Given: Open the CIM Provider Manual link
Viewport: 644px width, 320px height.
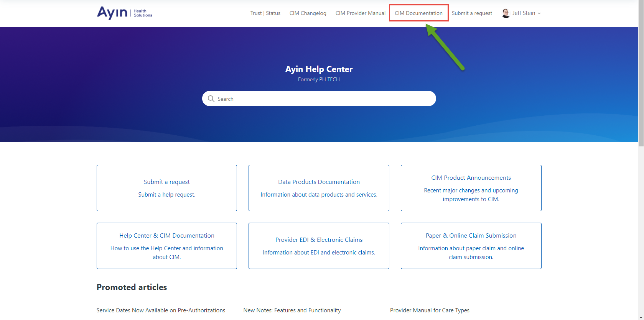Looking at the screenshot, I should pos(360,13).
